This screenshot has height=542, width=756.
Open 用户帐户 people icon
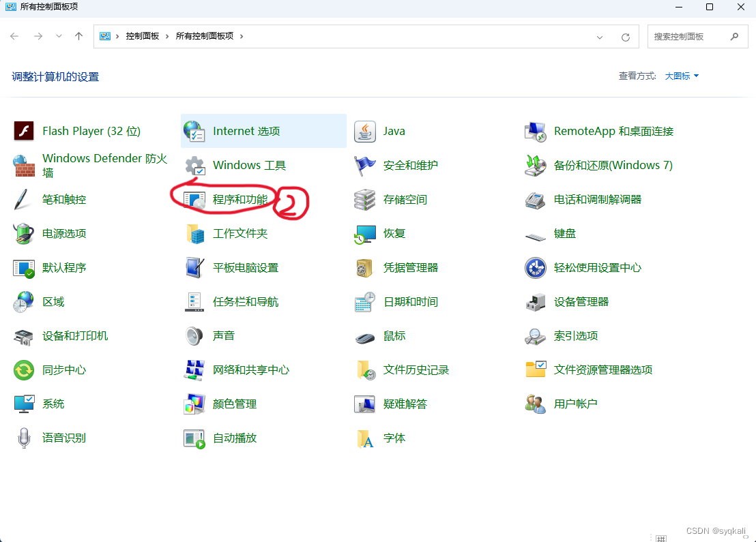535,404
